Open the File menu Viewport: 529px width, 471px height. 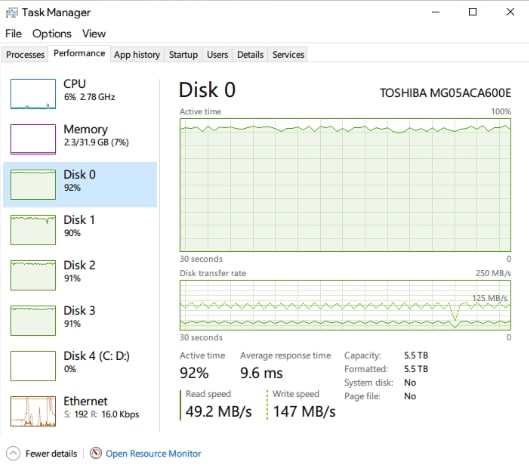point(13,34)
